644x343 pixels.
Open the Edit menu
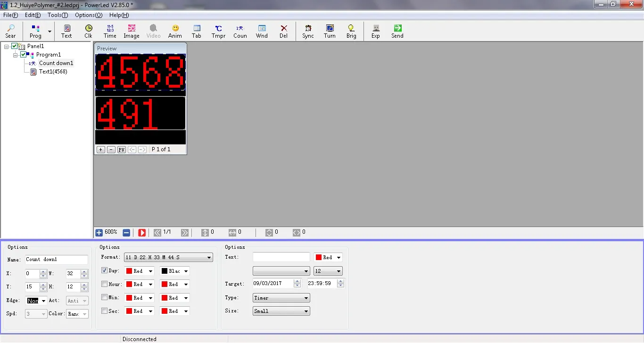tap(33, 15)
